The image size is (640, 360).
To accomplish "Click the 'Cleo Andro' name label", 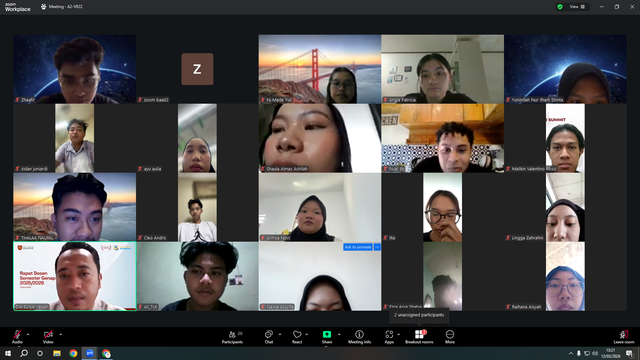I will click(155, 238).
